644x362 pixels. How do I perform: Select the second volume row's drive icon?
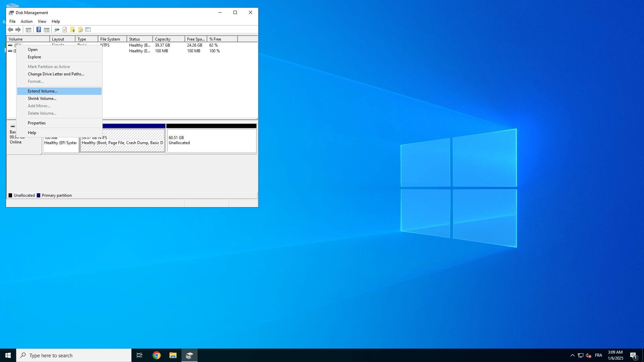(x=10, y=51)
